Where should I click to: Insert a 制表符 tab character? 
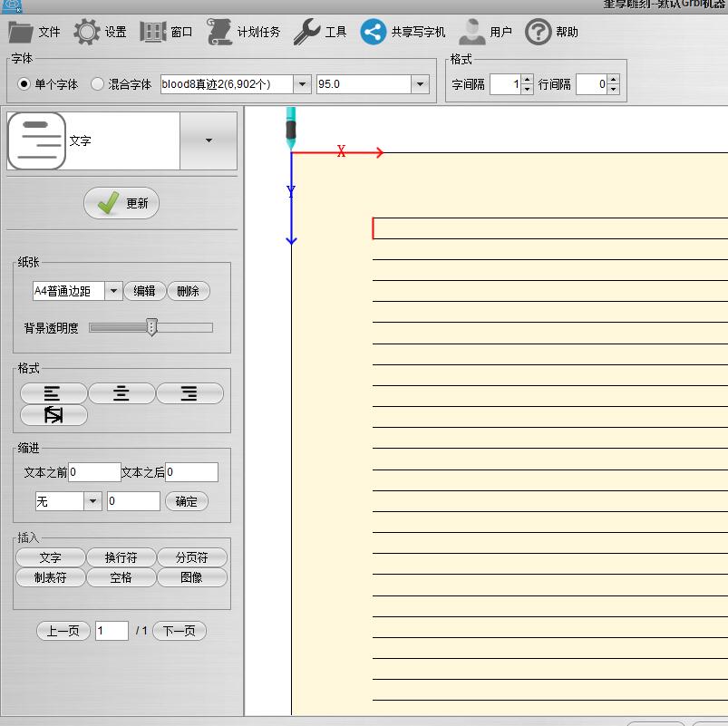point(51,577)
